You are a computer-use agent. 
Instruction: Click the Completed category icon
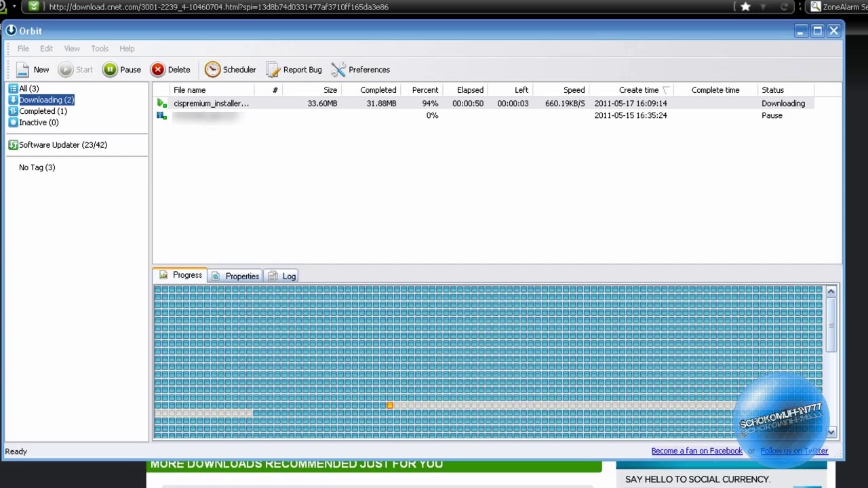(13, 111)
